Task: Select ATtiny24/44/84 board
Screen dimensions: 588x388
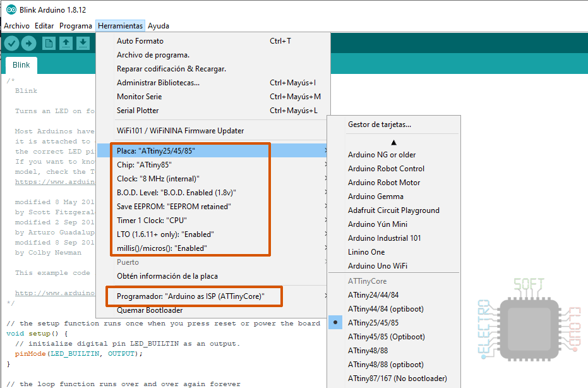Action: point(394,295)
